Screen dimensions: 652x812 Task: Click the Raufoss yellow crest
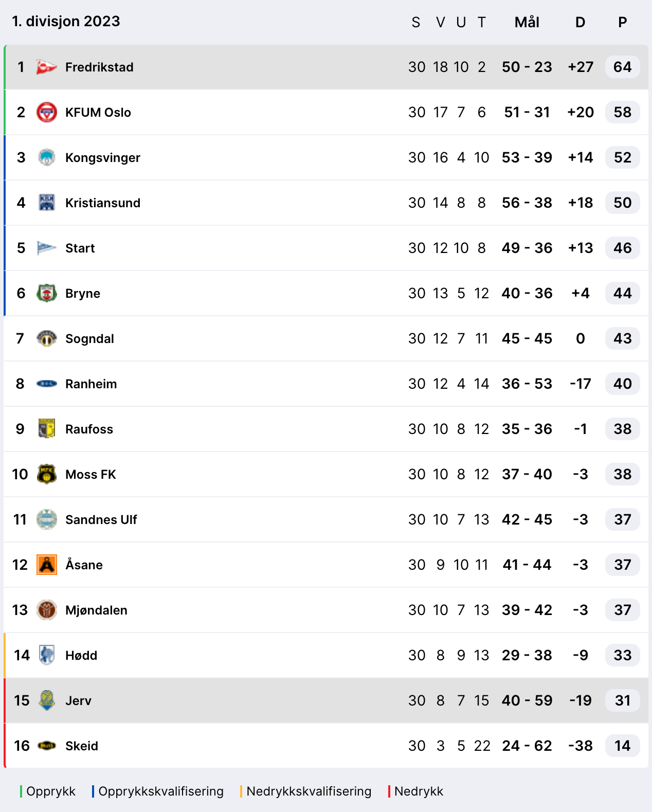pos(46,429)
